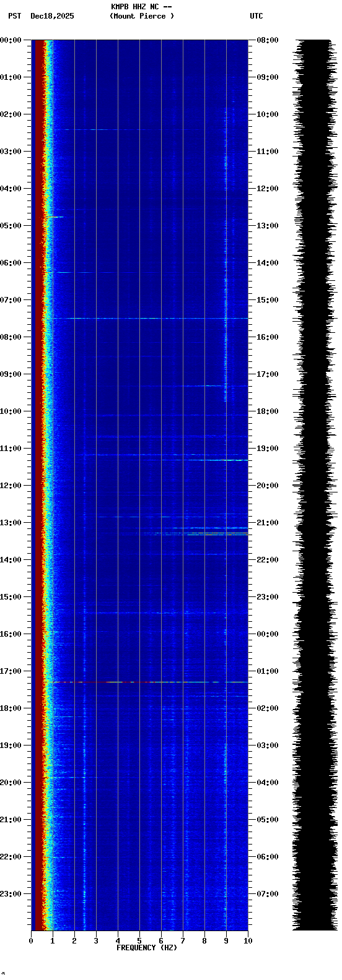Click the frequency axis tick '9'
The width and height of the screenshot is (342, 980).
[226, 941]
